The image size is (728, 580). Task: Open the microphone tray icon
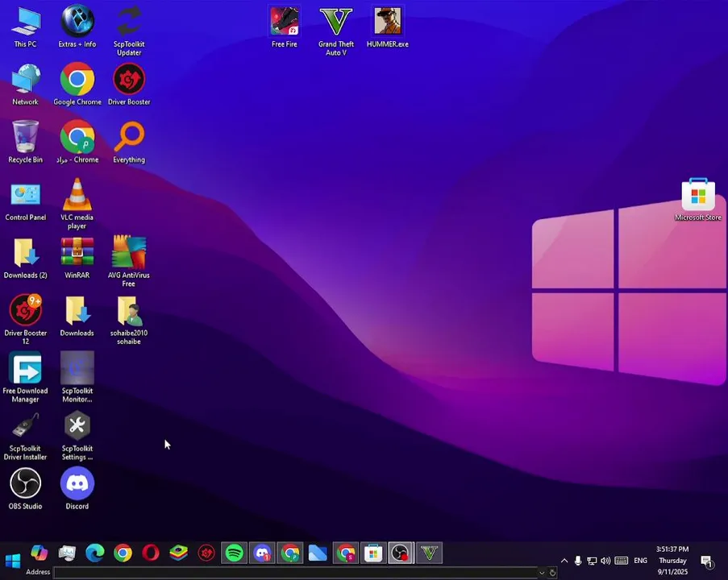pyautogui.click(x=578, y=561)
